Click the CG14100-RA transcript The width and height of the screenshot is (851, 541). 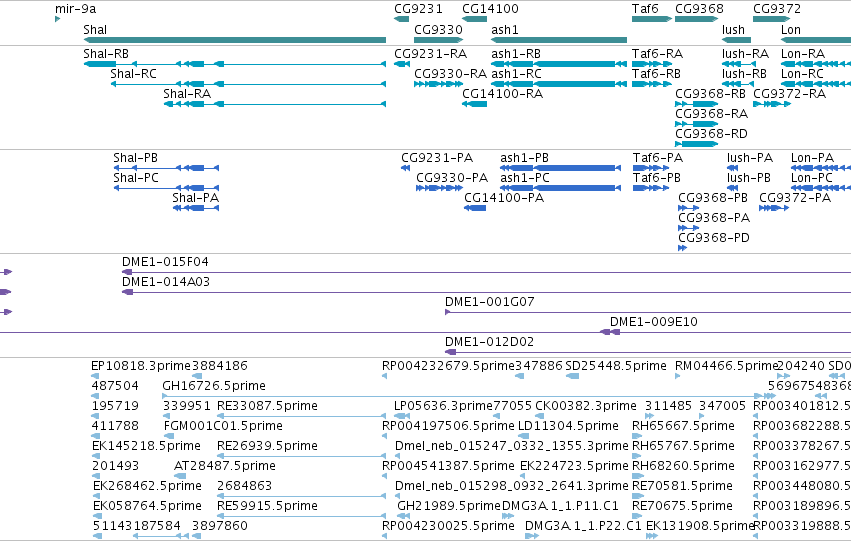[x=474, y=104]
